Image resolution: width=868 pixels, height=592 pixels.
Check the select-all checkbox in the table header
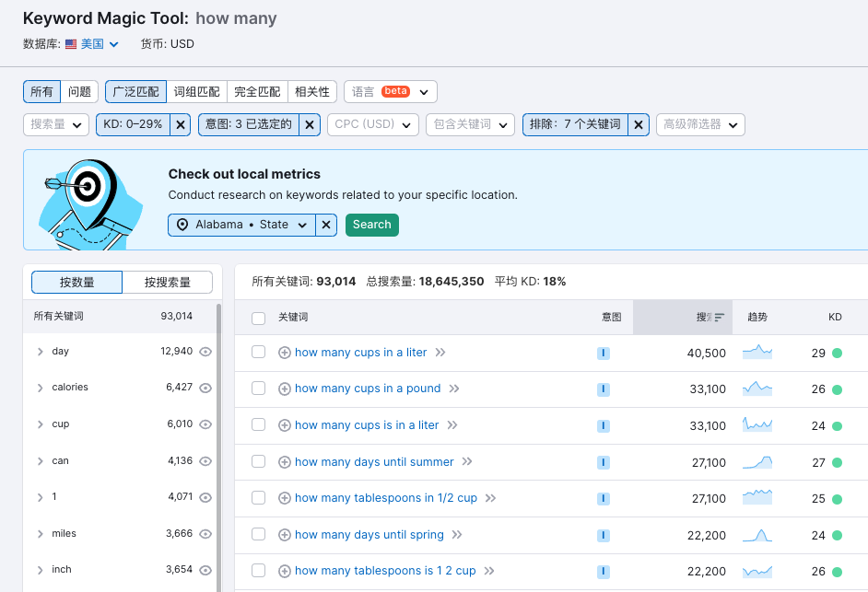(x=258, y=316)
